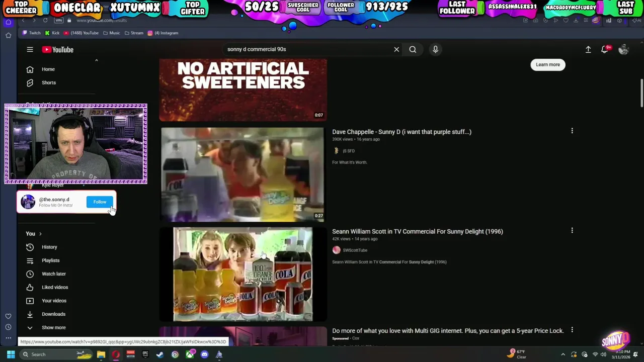The height and width of the screenshot is (362, 644).
Task: Show hidden tray icons chevron
Action: pyautogui.click(x=563, y=354)
